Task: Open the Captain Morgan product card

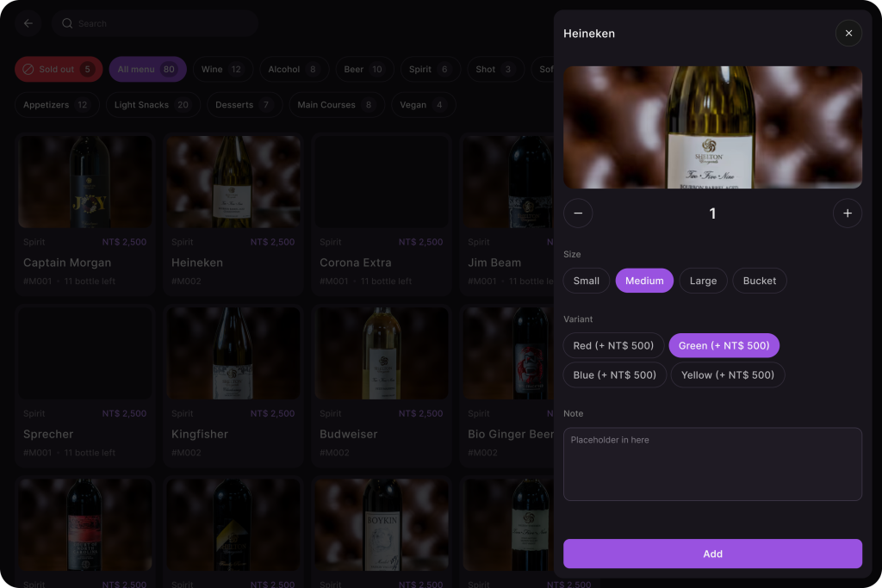Action: pos(85,214)
